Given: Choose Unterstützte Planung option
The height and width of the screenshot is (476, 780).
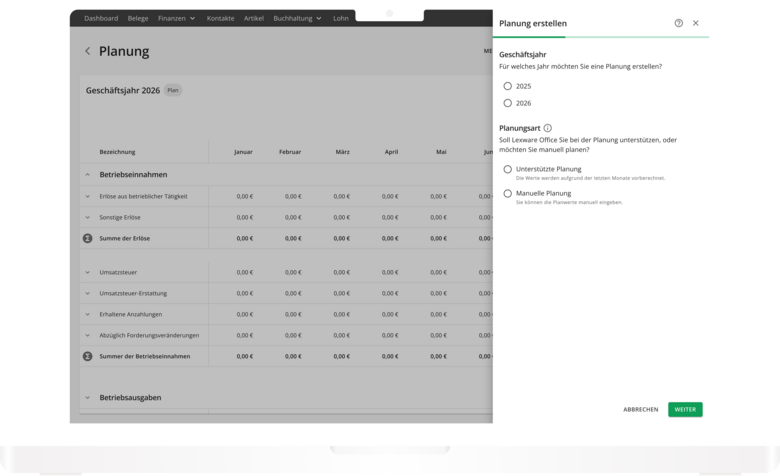Looking at the screenshot, I should tap(508, 169).
